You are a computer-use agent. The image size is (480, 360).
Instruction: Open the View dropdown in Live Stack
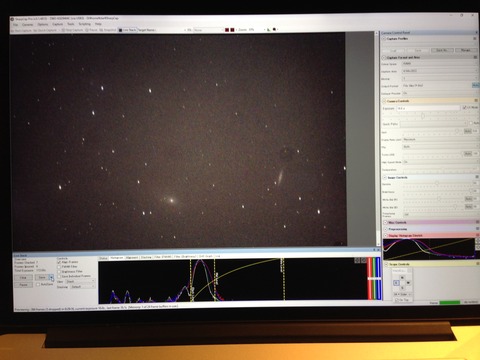click(80, 282)
